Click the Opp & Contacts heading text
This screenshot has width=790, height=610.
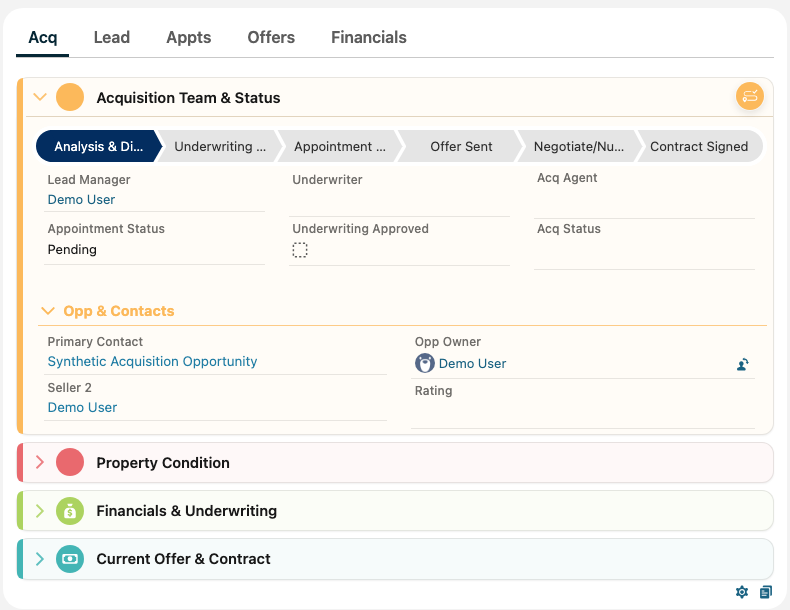[118, 311]
